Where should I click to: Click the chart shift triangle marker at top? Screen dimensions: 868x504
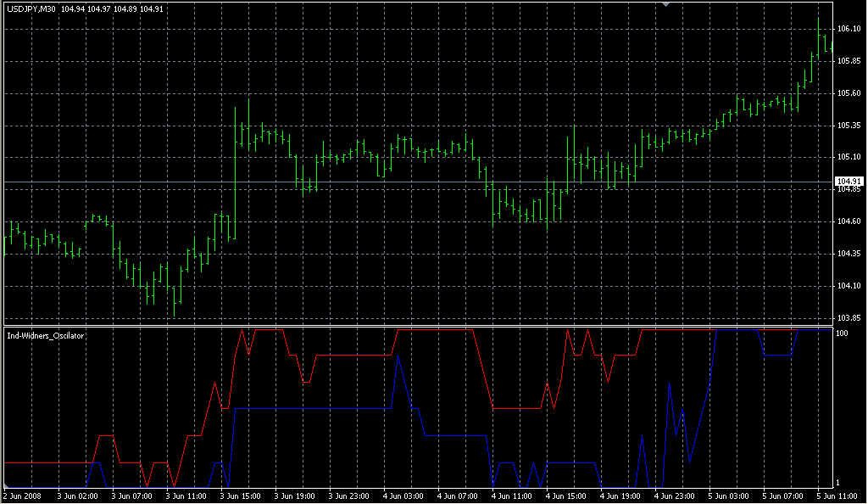(666, 5)
